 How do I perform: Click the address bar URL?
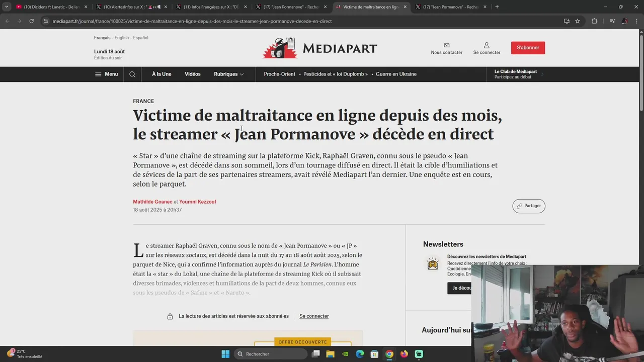coord(192,21)
